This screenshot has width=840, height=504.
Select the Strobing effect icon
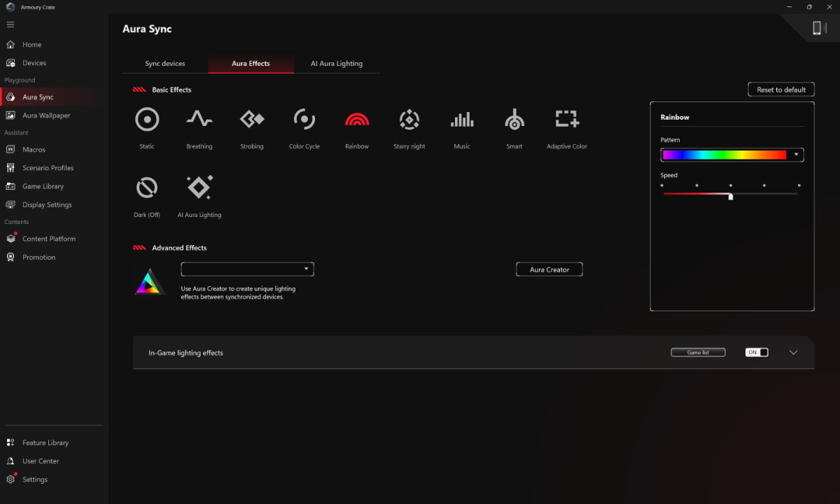252,120
